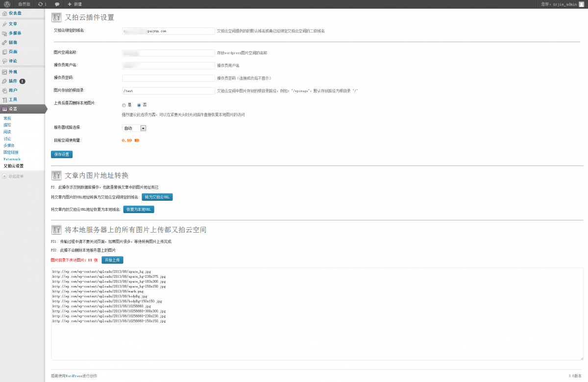
Task: Open the 用户 users icon
Action: 5,90
